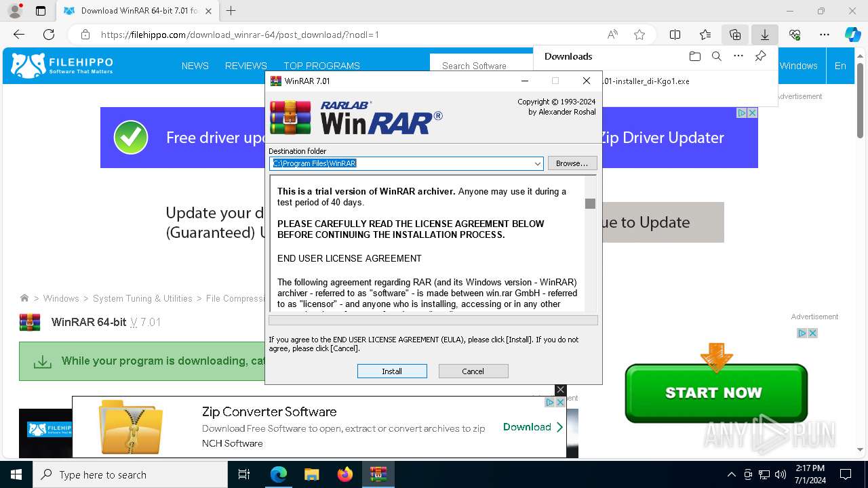Image resolution: width=868 pixels, height=488 pixels.
Task: Click the address bar URL
Action: coord(240,35)
